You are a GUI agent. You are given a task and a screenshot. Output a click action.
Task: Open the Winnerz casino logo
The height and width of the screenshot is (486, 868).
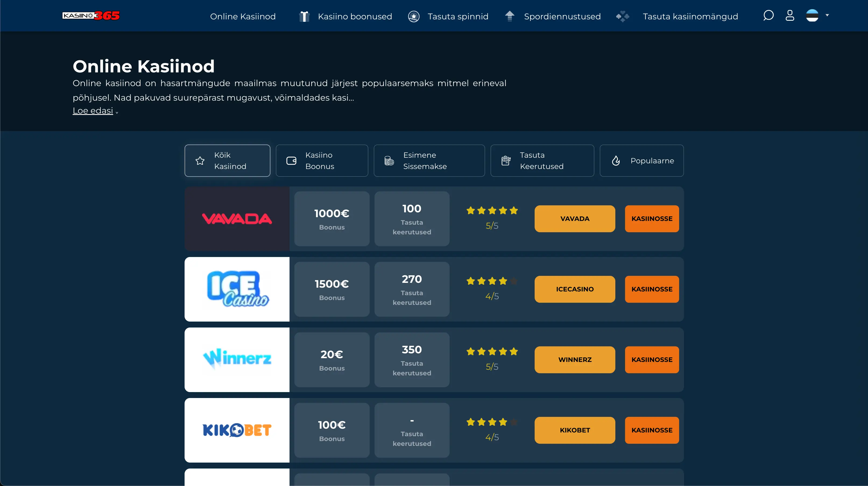point(237,360)
